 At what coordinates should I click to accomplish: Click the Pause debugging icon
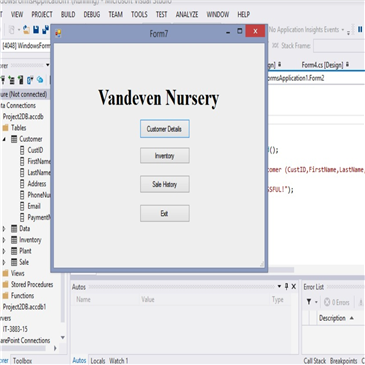tap(360, 29)
